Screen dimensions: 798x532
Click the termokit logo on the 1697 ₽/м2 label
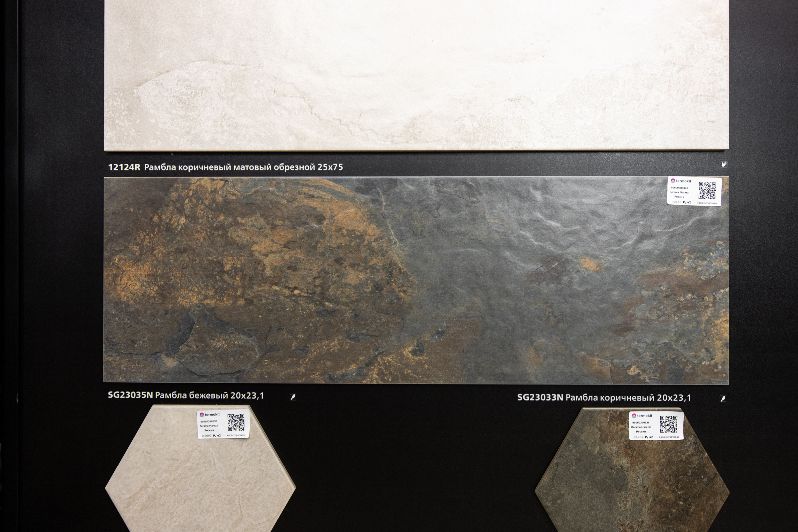[210, 415]
